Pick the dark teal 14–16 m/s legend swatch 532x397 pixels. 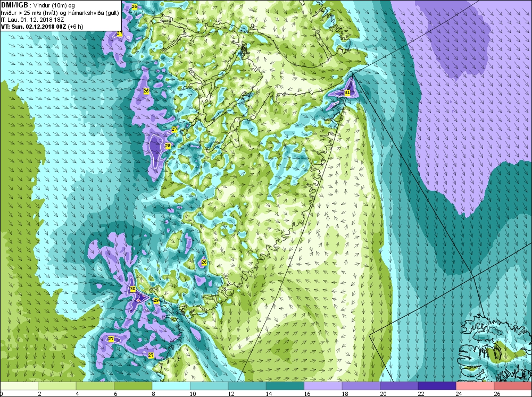click(x=285, y=386)
